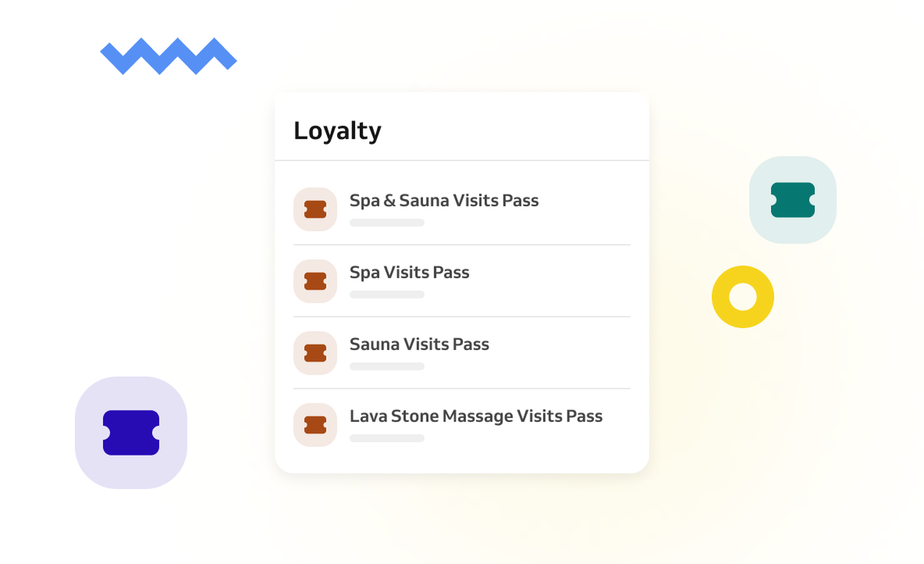Screen dimensions: 924x564
Task: Tap the Lava Stone Massage ticket icon
Action: tap(315, 425)
